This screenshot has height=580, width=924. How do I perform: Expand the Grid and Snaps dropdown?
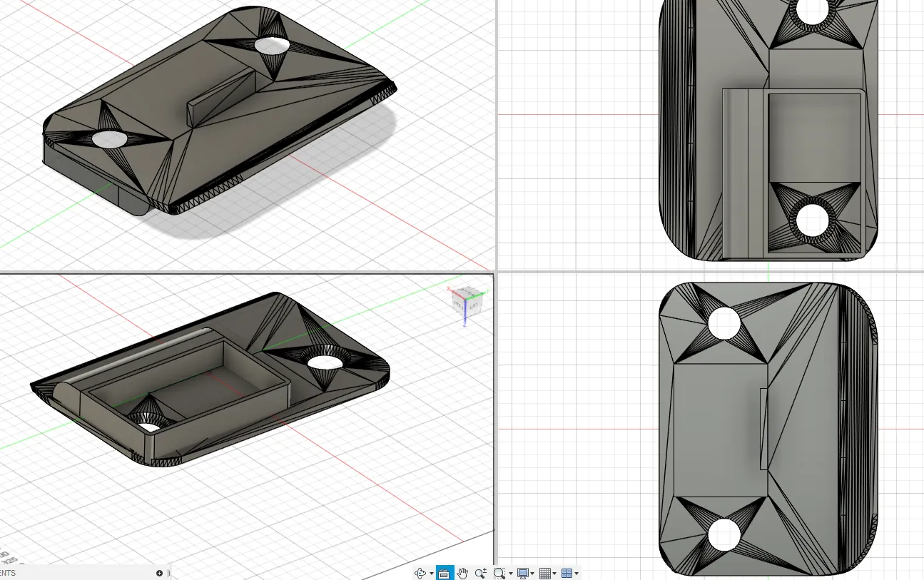click(x=554, y=574)
